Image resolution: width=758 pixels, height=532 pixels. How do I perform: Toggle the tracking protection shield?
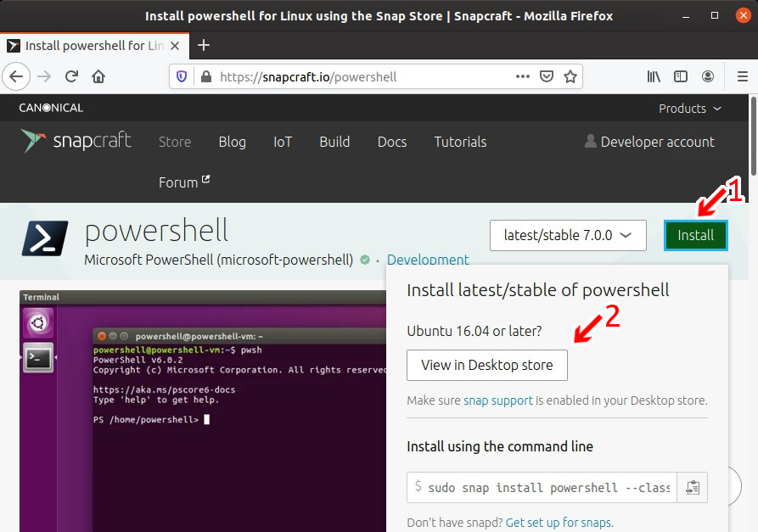[x=180, y=76]
